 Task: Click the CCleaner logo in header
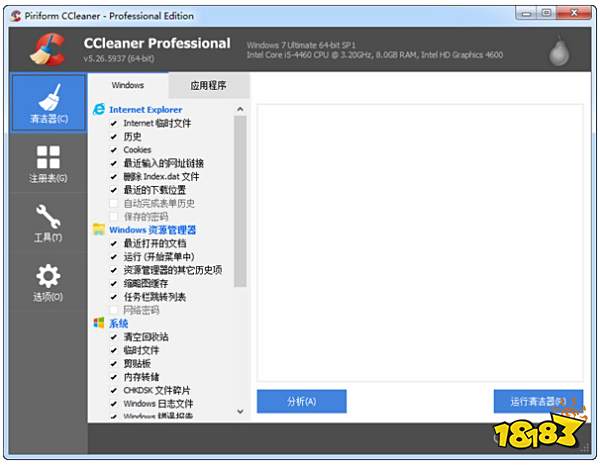[47, 48]
